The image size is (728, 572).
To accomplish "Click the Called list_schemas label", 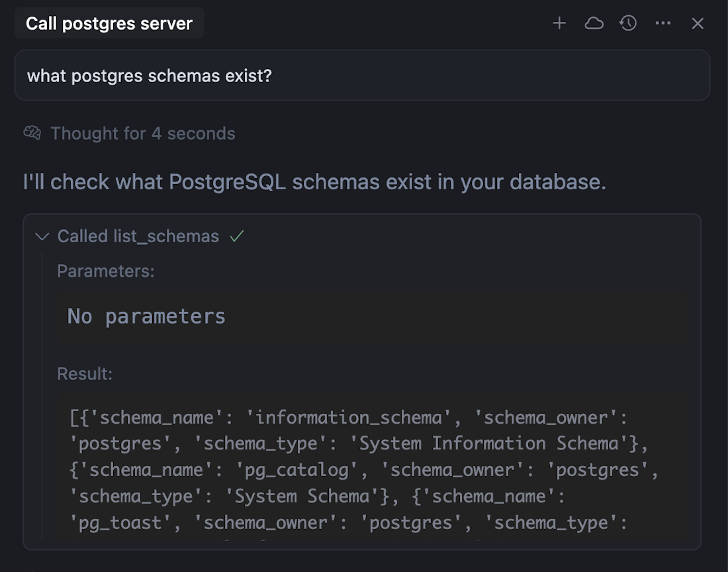I will point(139,236).
